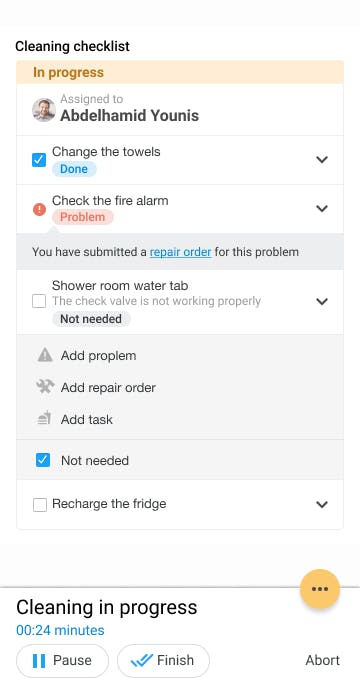Click the red problem alert icon
The width and height of the screenshot is (360, 686).
pyautogui.click(x=39, y=210)
